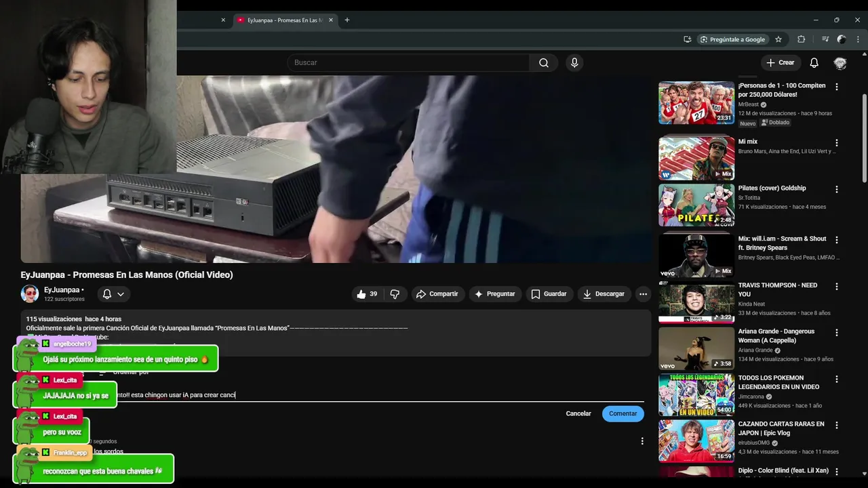Viewport: 868px width, 488px height.
Task: Click Cancelar on comment box
Action: [578, 413]
